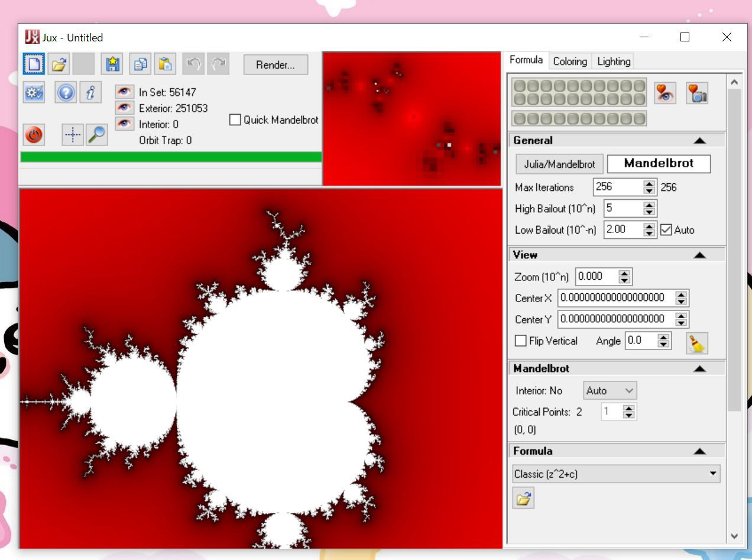Click the broom reset view icon
752x560 pixels.
tap(697, 343)
